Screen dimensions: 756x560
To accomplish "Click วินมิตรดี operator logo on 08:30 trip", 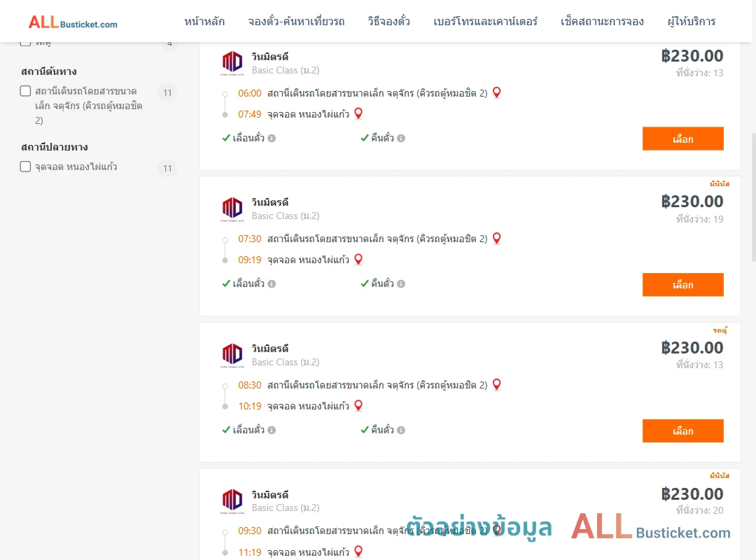I will coord(232,355).
